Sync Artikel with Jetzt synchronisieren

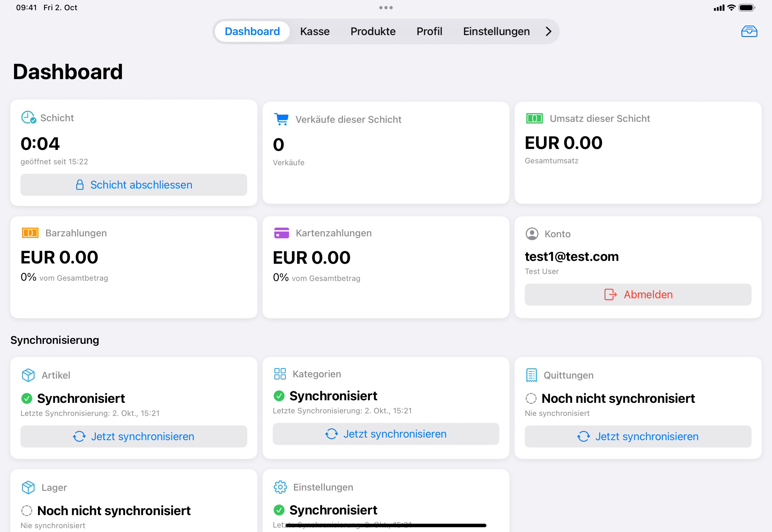pos(134,436)
